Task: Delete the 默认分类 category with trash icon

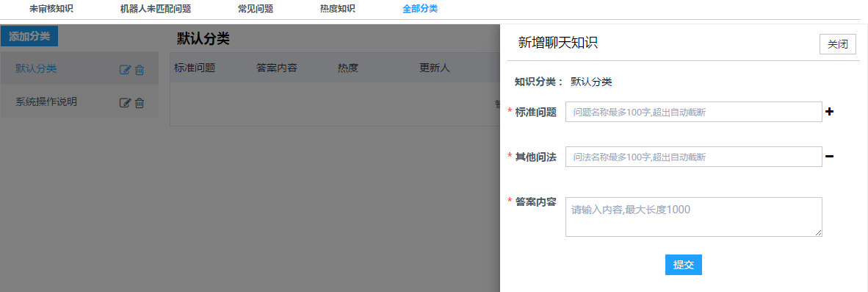Action: [x=140, y=70]
